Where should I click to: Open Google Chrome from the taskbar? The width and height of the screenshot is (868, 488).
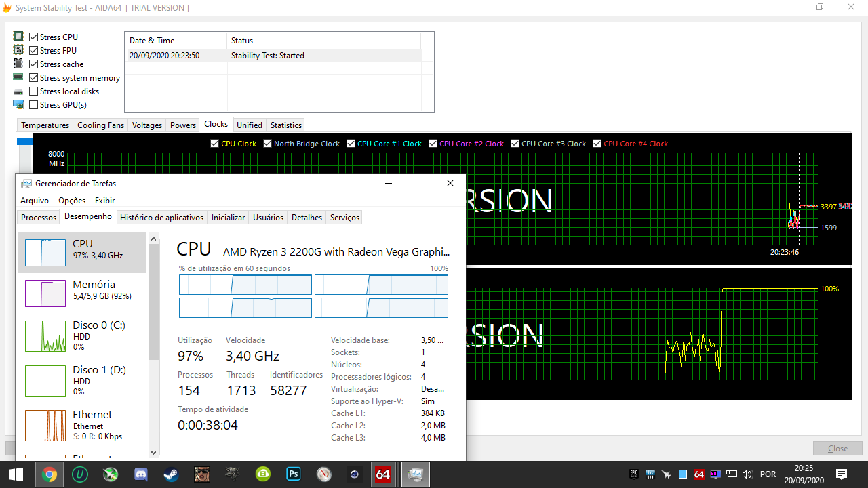[49, 474]
